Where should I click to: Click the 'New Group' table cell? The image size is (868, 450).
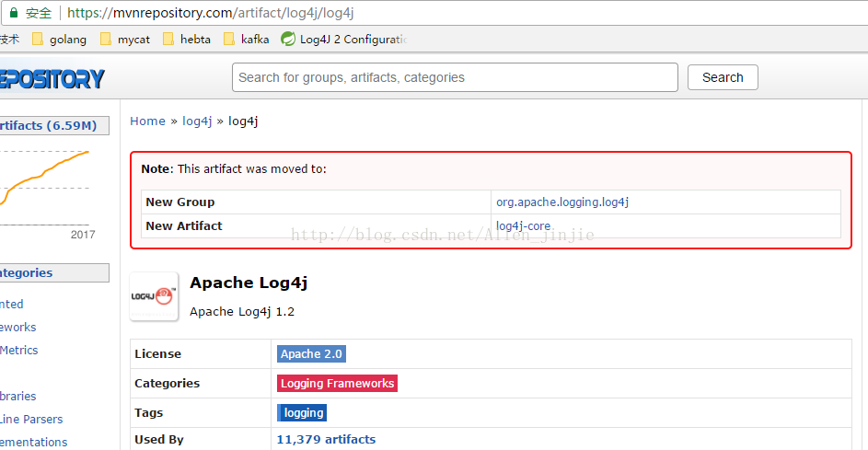[316, 202]
